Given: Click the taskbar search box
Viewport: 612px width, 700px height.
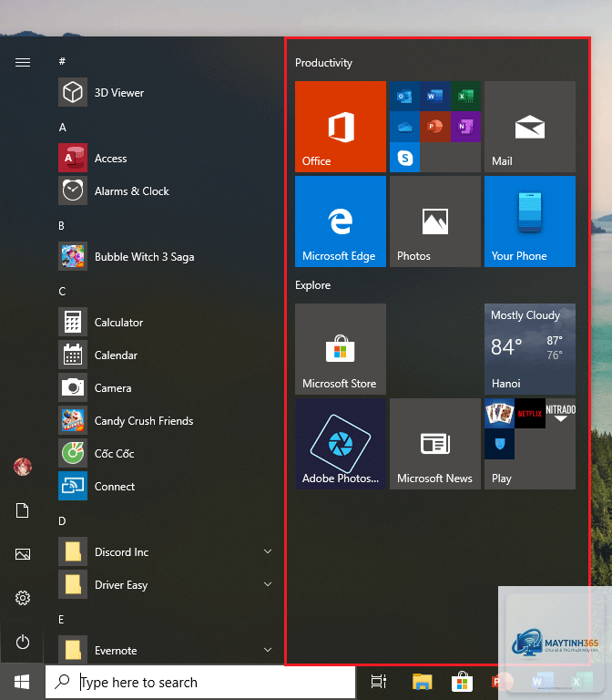Looking at the screenshot, I should point(200,682).
